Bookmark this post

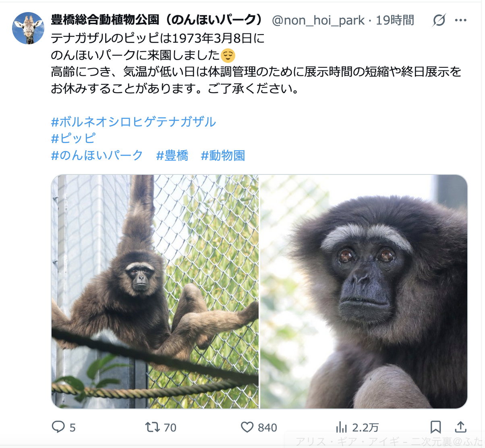[436, 427]
